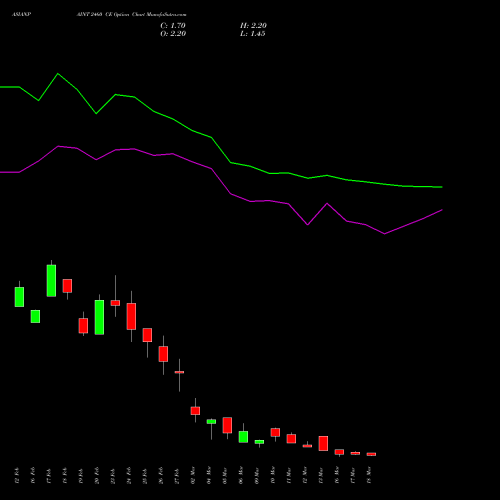The image size is (500, 500).
Task: Click the tall green candle for 20 Feb
Action: [x=99, y=317]
